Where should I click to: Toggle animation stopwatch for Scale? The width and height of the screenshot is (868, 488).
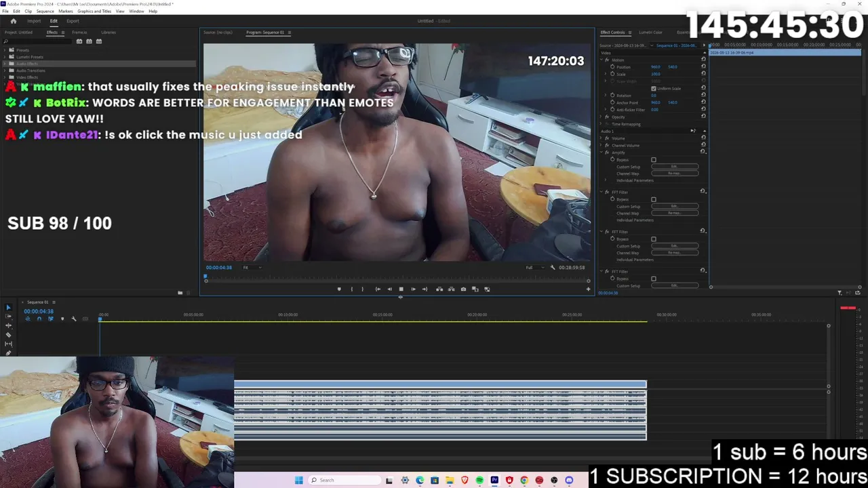click(x=612, y=74)
